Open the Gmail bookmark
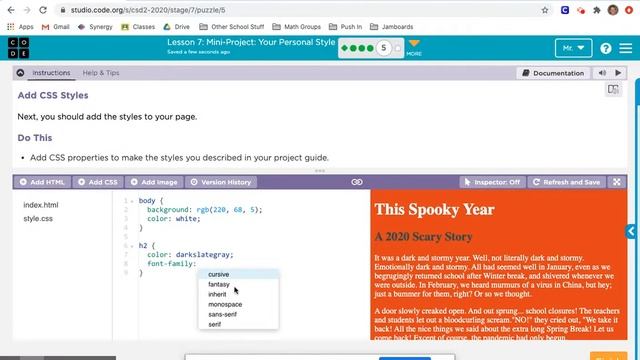This screenshot has height=360, width=640. [x=56, y=27]
